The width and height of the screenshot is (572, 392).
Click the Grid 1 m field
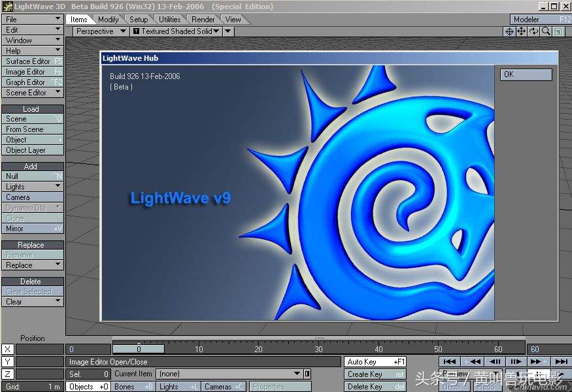tap(33, 387)
